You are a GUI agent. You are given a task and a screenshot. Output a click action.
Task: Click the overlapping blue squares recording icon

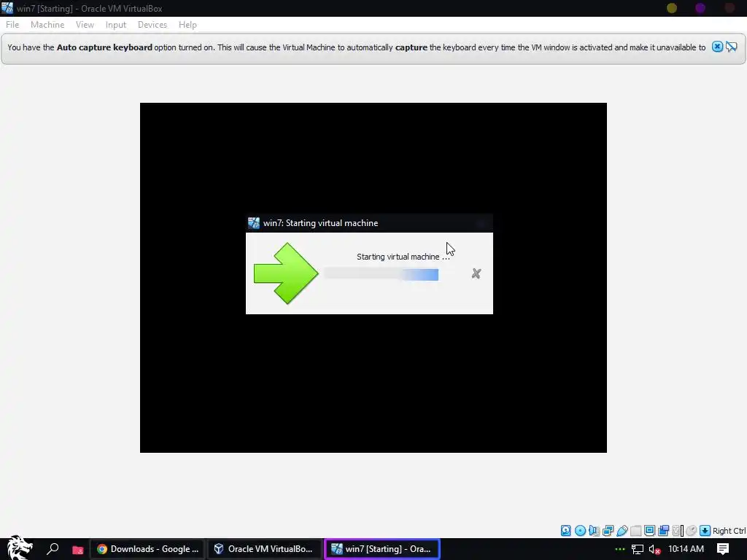pos(664,531)
